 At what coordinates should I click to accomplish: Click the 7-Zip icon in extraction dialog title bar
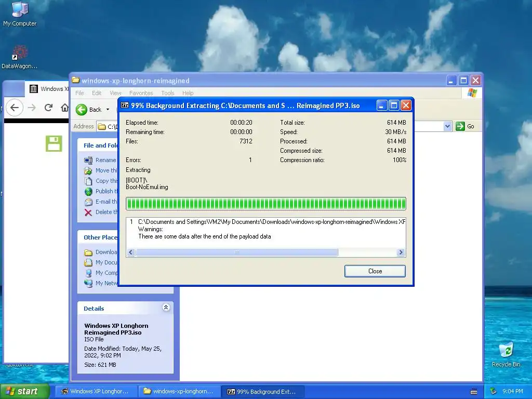(125, 105)
